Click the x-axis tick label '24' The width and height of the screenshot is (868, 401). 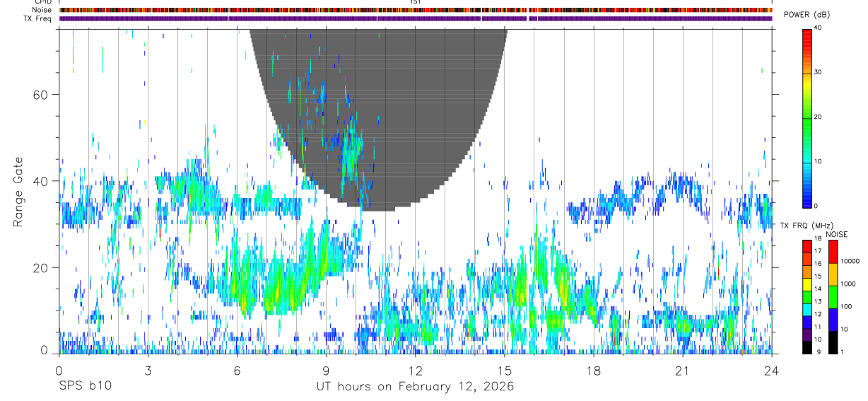point(771,370)
